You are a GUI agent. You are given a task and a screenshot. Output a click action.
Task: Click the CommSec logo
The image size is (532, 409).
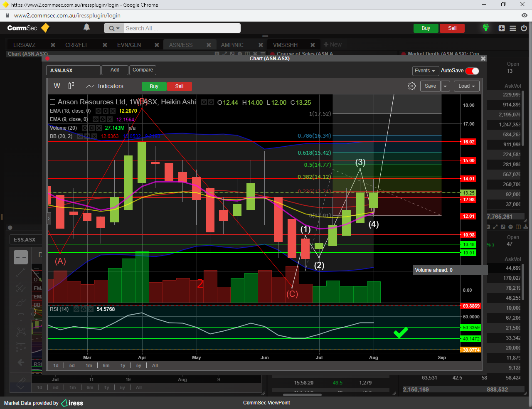(x=28, y=28)
